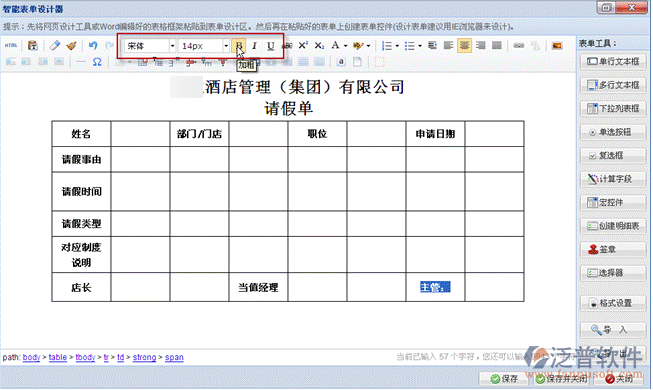This screenshot has height=390, width=653.
Task: Select center alignment button
Action: (x=464, y=45)
